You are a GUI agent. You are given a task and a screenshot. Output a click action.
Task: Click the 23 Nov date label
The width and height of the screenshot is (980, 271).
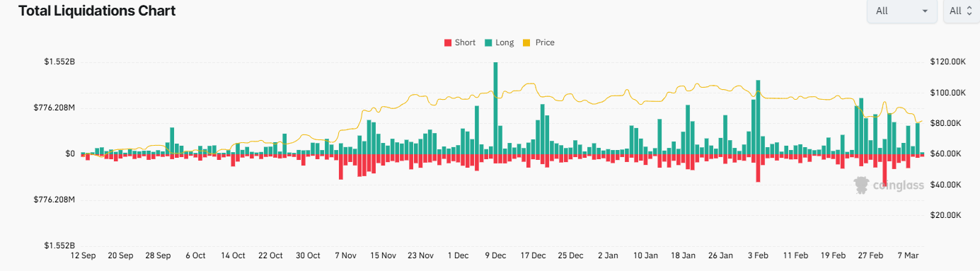pyautogui.click(x=420, y=255)
